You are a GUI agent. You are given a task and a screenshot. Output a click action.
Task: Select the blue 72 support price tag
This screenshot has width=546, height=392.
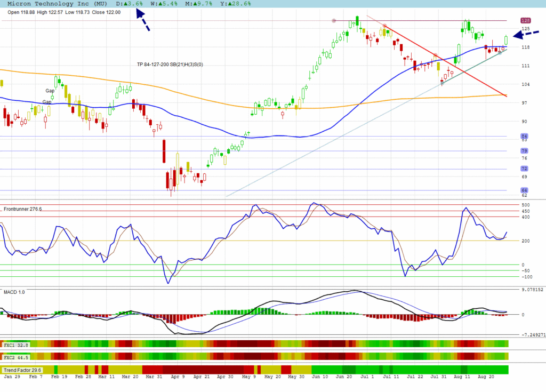525,169
